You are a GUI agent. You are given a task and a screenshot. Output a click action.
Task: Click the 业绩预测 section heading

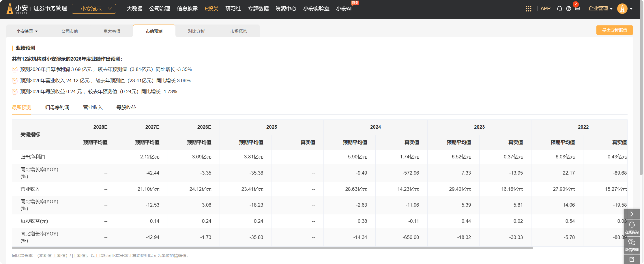[x=25, y=48]
